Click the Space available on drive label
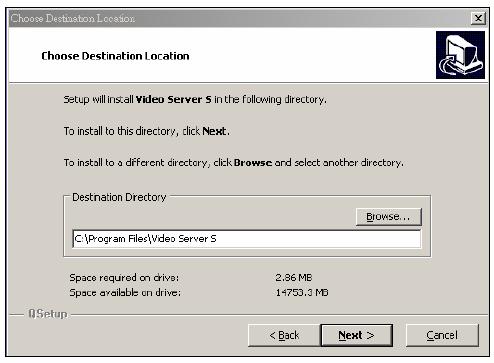 [x=125, y=293]
